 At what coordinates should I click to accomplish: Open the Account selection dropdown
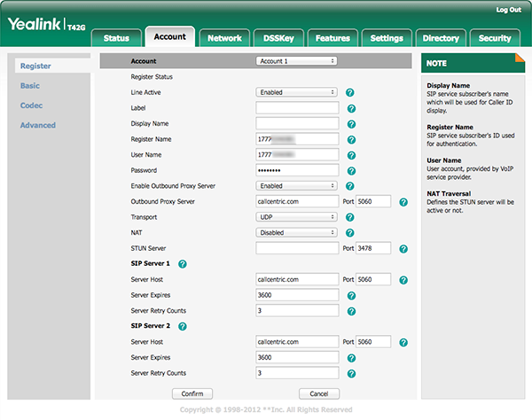296,61
